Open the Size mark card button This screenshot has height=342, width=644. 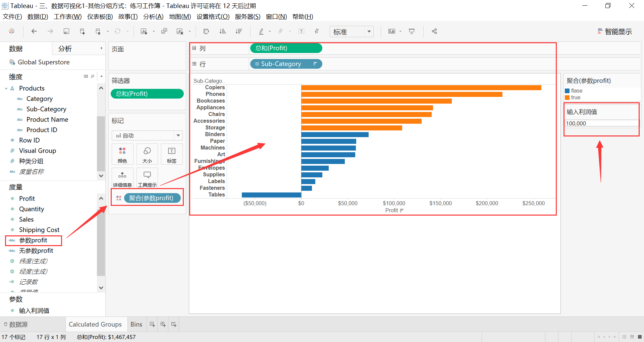point(147,154)
